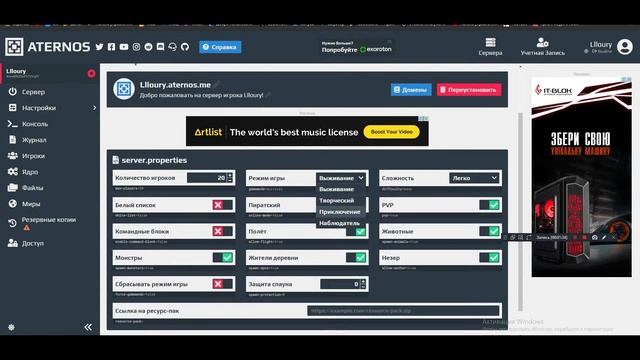
Task: Focus the Защита спауна number field
Action: pyautogui.click(x=340, y=284)
